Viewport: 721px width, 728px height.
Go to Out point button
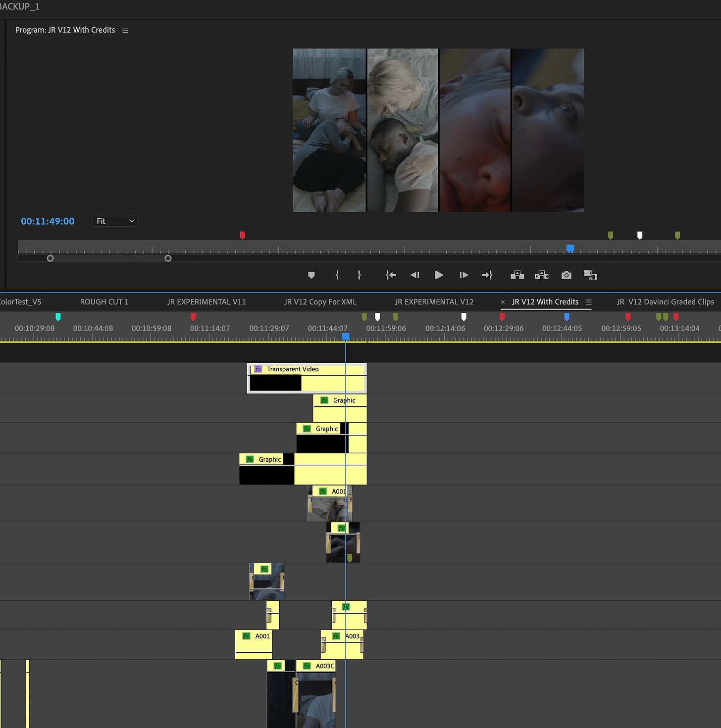coord(487,275)
